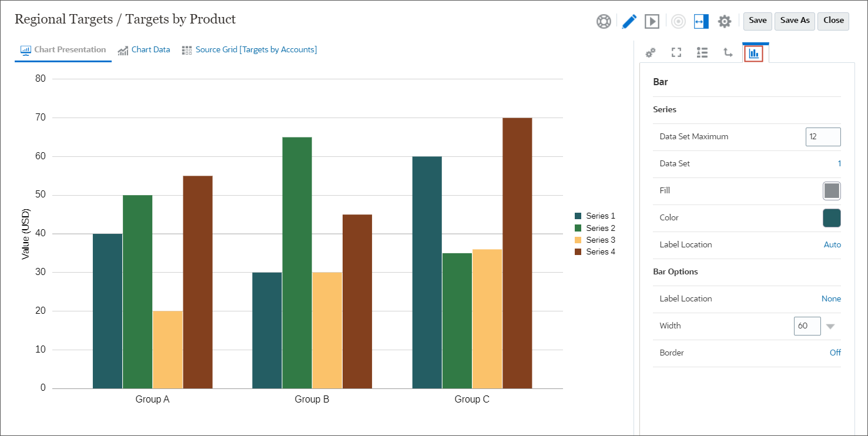
Task: Toggle Border from Off to On
Action: (x=835, y=353)
